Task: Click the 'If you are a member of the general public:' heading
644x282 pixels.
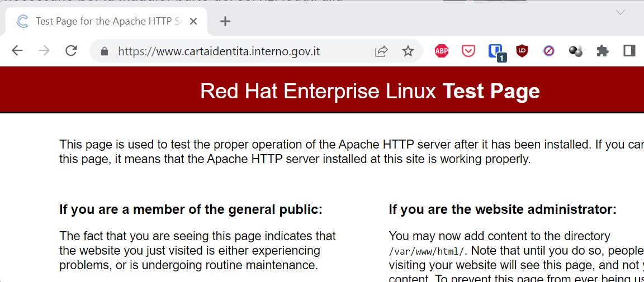Action: point(191,209)
